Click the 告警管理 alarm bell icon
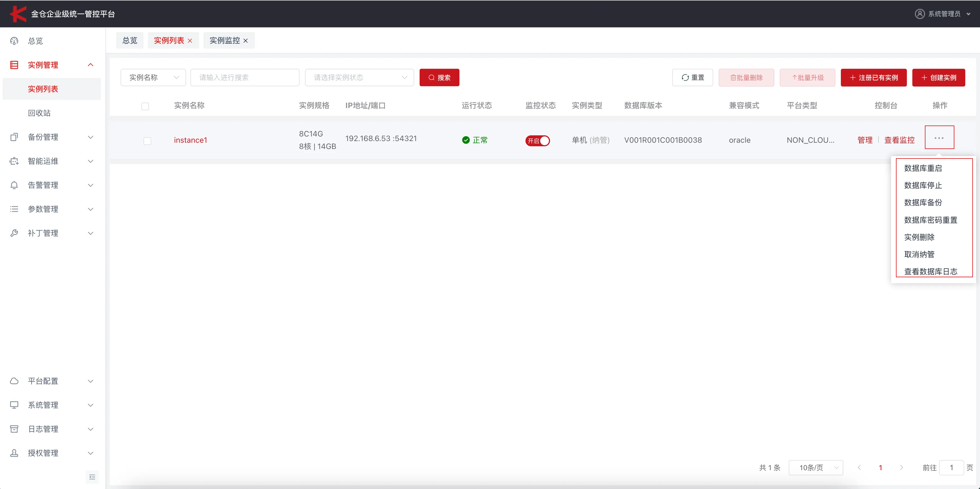Screen dimensions: 980x489 pos(14,185)
